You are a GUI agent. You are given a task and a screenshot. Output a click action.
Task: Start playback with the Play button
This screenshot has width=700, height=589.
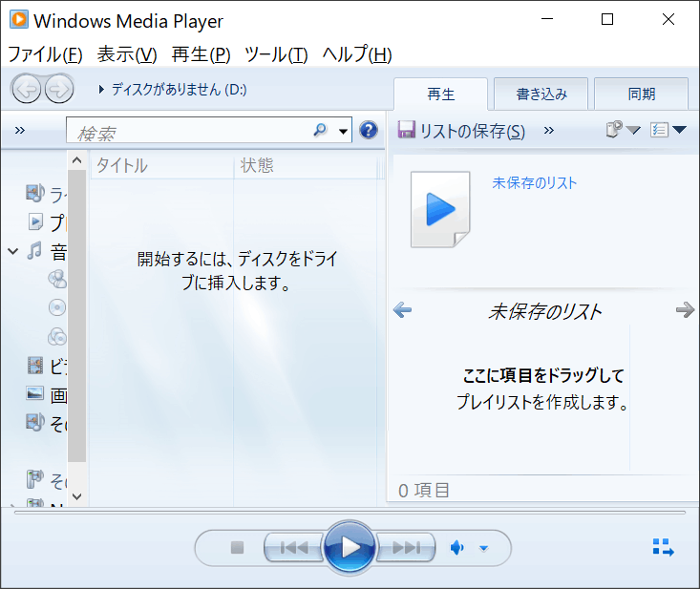click(350, 547)
